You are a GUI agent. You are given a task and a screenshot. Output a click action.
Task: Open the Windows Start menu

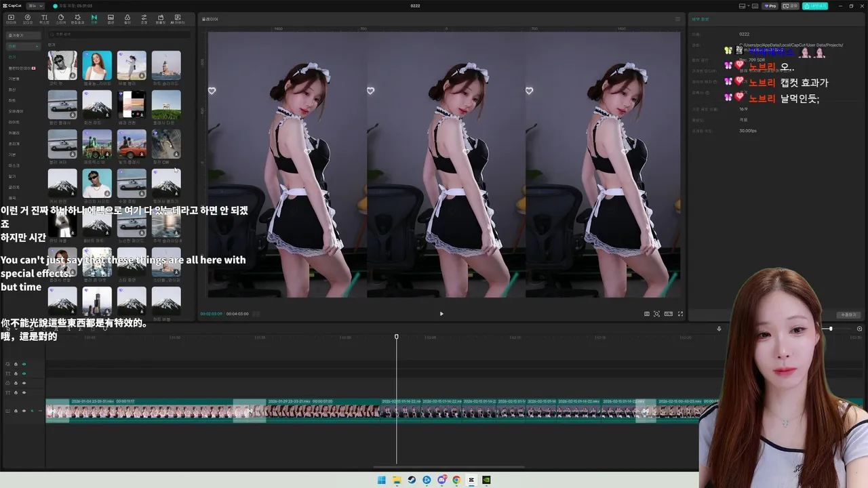(x=382, y=480)
